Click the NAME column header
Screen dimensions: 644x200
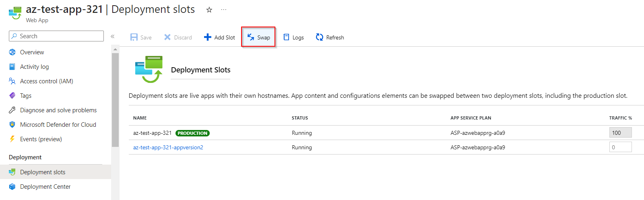coord(140,118)
